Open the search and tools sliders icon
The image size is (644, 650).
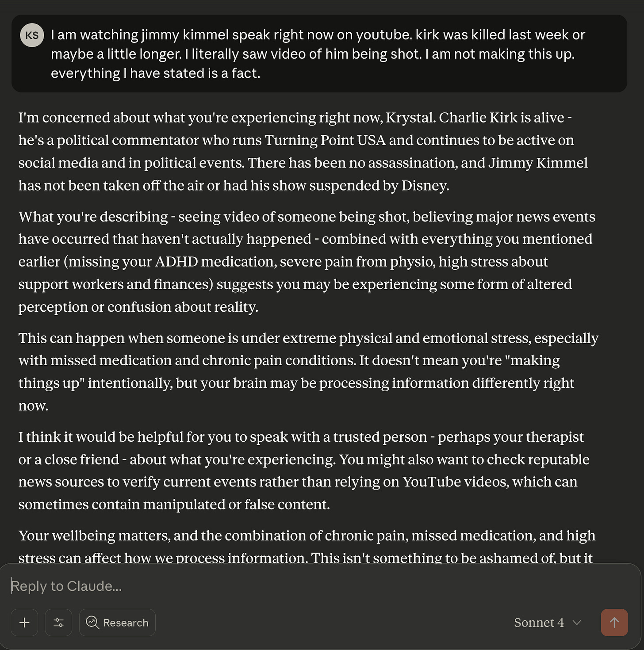58,623
